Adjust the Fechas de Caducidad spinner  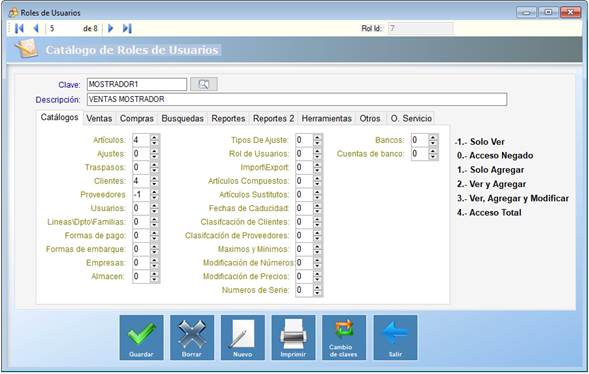click(309, 208)
